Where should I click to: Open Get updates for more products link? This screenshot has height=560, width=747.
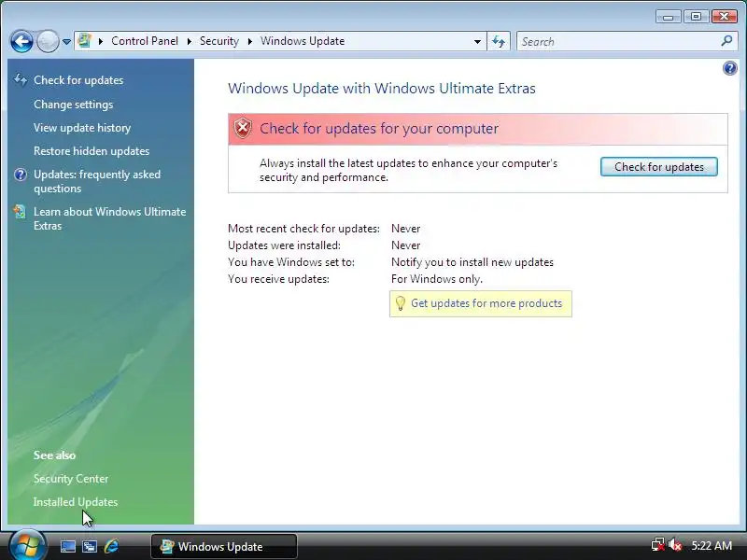click(486, 303)
